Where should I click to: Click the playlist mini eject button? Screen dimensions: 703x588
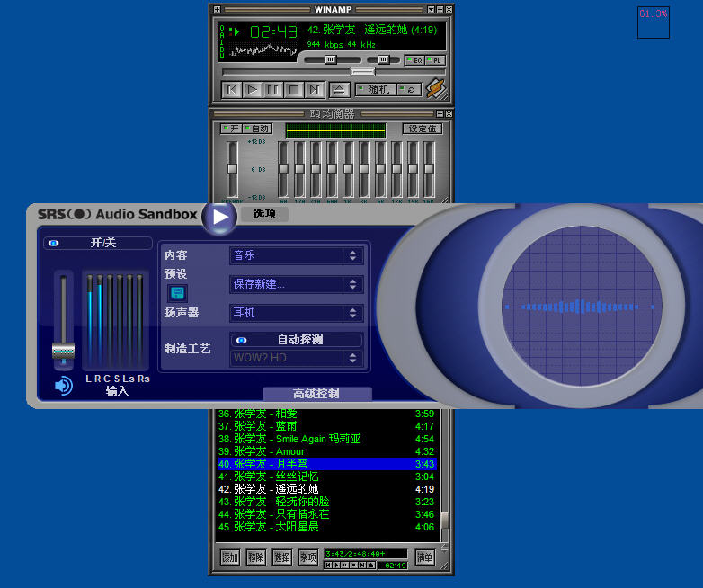(371, 566)
